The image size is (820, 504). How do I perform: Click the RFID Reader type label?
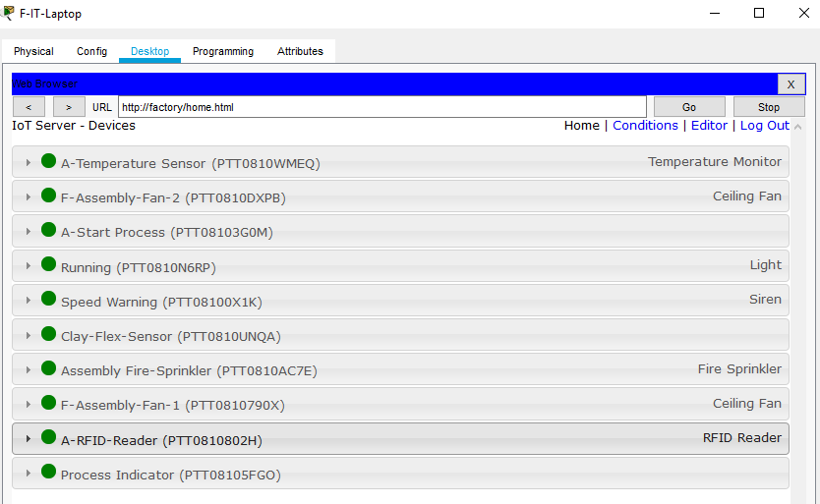point(742,438)
